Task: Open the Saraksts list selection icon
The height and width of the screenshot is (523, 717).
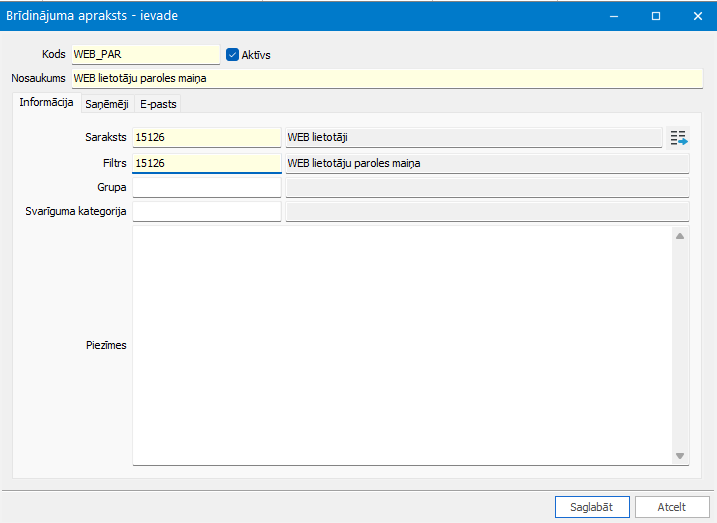Action: [x=679, y=138]
